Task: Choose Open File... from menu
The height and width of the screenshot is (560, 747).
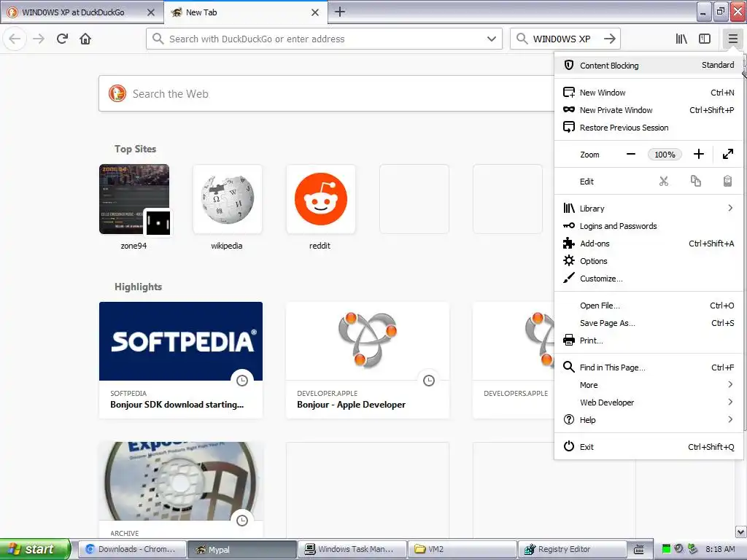Action: coord(649,306)
